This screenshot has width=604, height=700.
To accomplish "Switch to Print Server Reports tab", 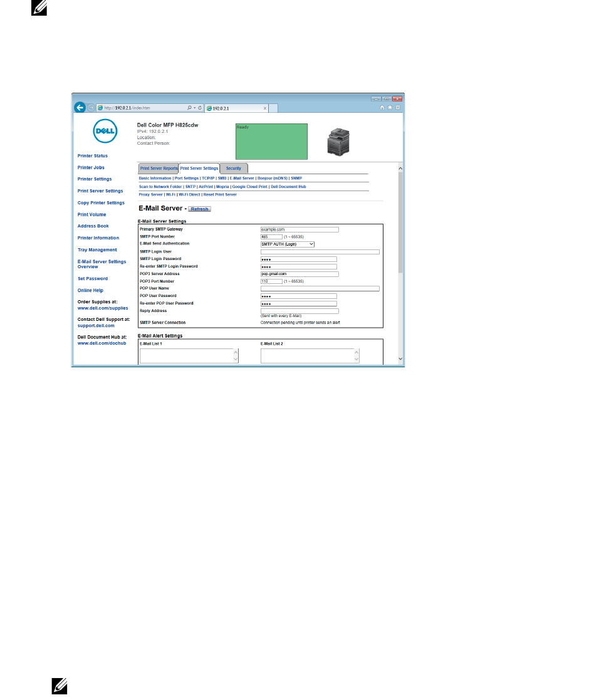I will point(159,169).
